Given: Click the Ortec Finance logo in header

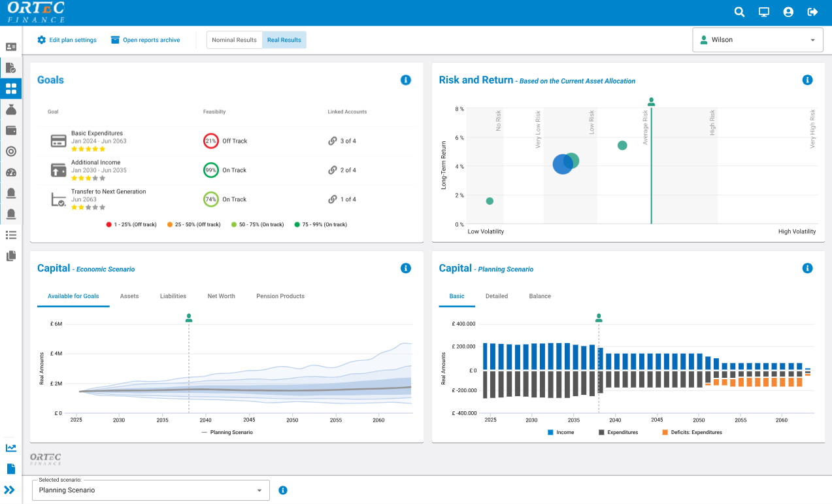Looking at the screenshot, I should 36,12.
